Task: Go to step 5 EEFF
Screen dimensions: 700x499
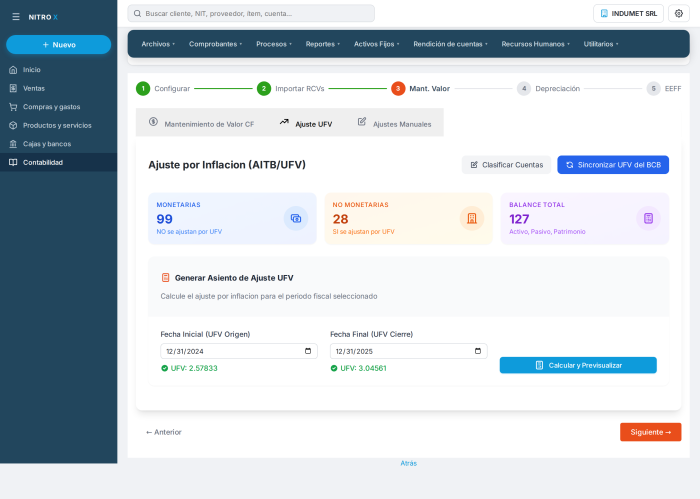Action: coord(664,88)
